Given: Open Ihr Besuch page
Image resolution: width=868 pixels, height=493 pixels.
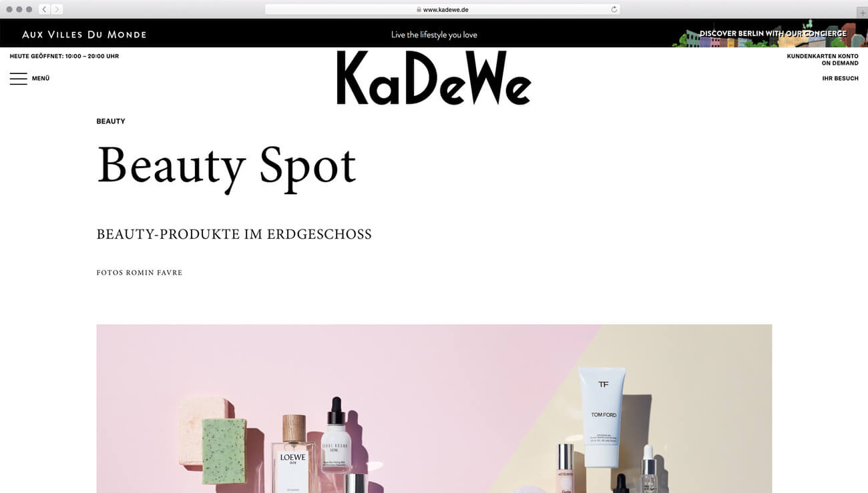Looking at the screenshot, I should (x=841, y=79).
